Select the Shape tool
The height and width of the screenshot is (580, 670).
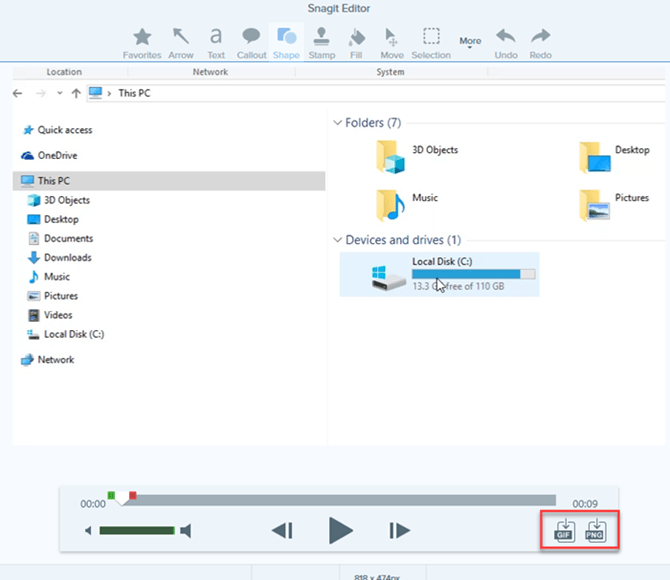[286, 43]
